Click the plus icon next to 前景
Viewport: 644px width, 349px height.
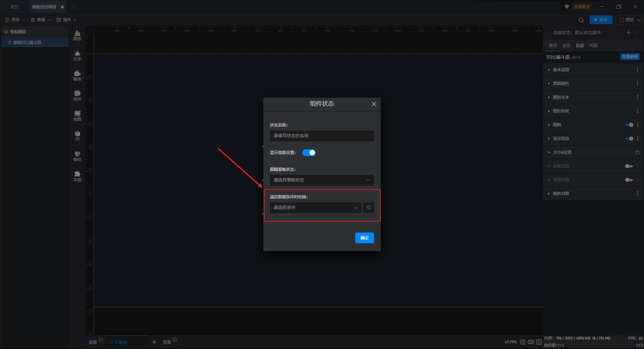coord(101,340)
